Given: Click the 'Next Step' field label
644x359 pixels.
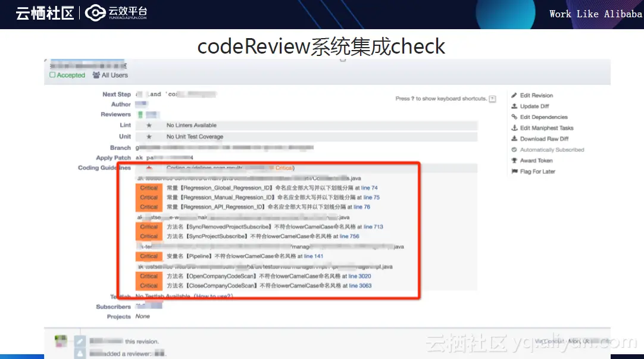Looking at the screenshot, I should tap(117, 94).
